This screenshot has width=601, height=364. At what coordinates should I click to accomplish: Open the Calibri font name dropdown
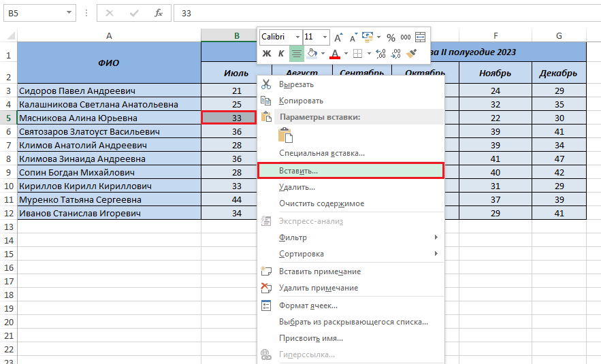(x=297, y=37)
